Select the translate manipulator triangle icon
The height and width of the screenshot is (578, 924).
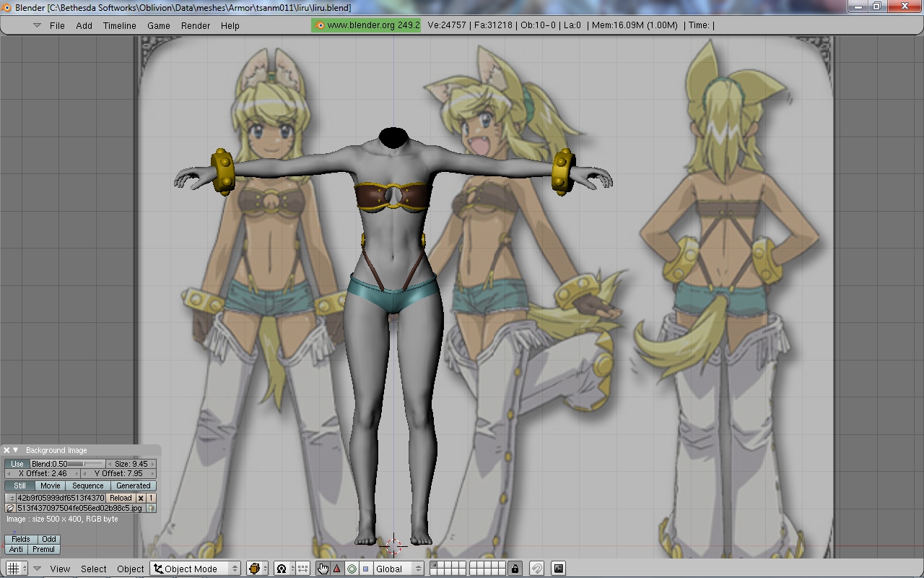(x=337, y=569)
